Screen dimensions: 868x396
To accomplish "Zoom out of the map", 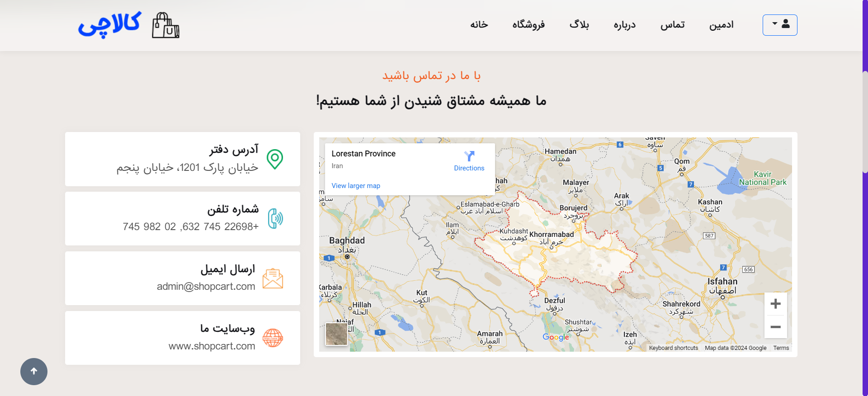I will click(776, 327).
